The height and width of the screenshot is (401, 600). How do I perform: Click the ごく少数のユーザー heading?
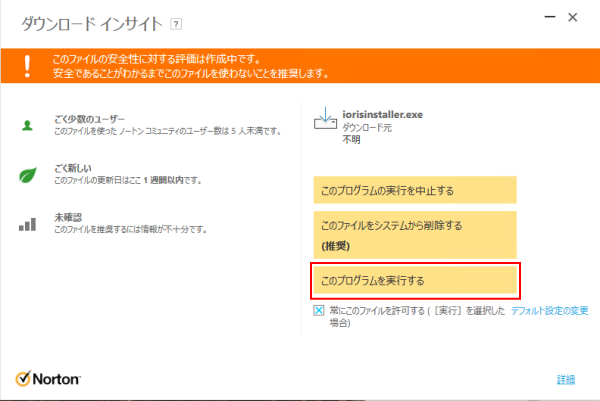(90, 119)
